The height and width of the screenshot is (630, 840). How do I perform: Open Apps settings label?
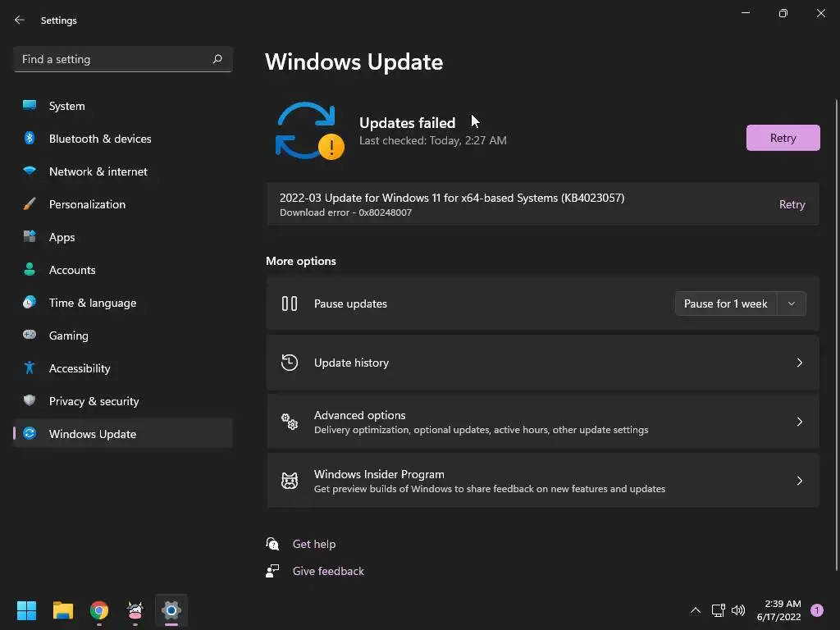[62, 237]
